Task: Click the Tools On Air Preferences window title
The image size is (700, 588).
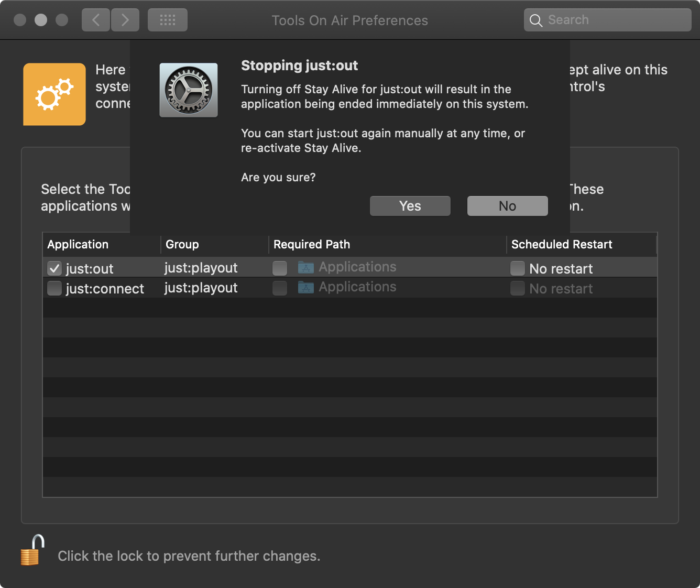Action: point(350,20)
